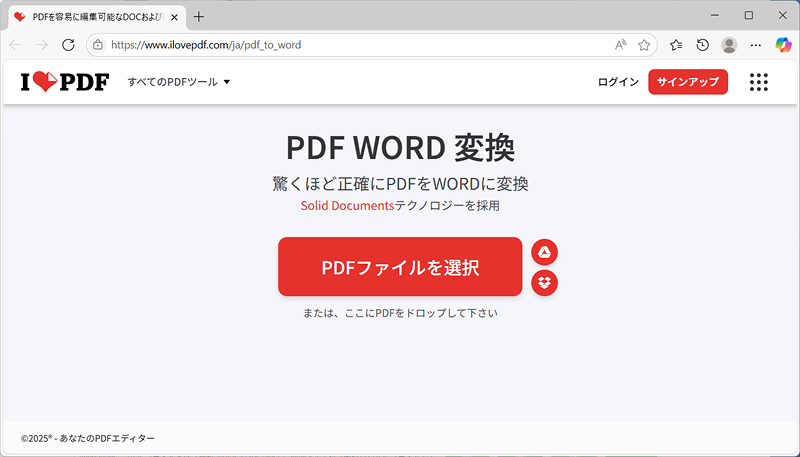Open the すべてのPDFツール dropdown menu
Screen dimensions: 800x457
click(179, 82)
